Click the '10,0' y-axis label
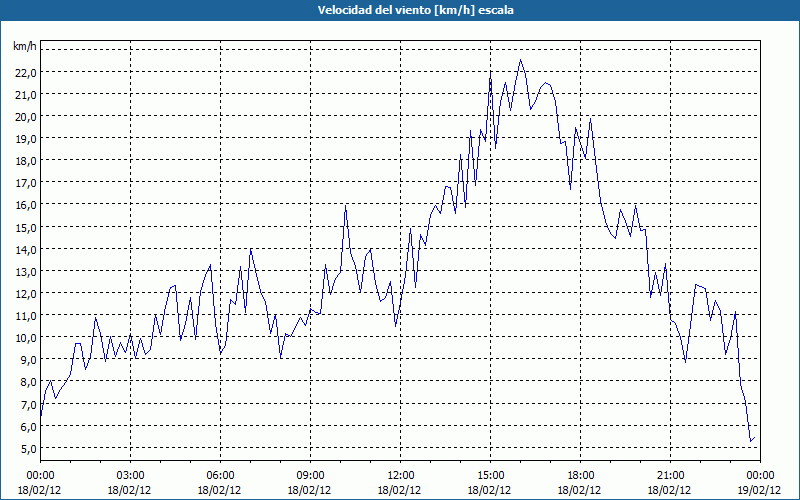The image size is (800, 500). (x=26, y=338)
